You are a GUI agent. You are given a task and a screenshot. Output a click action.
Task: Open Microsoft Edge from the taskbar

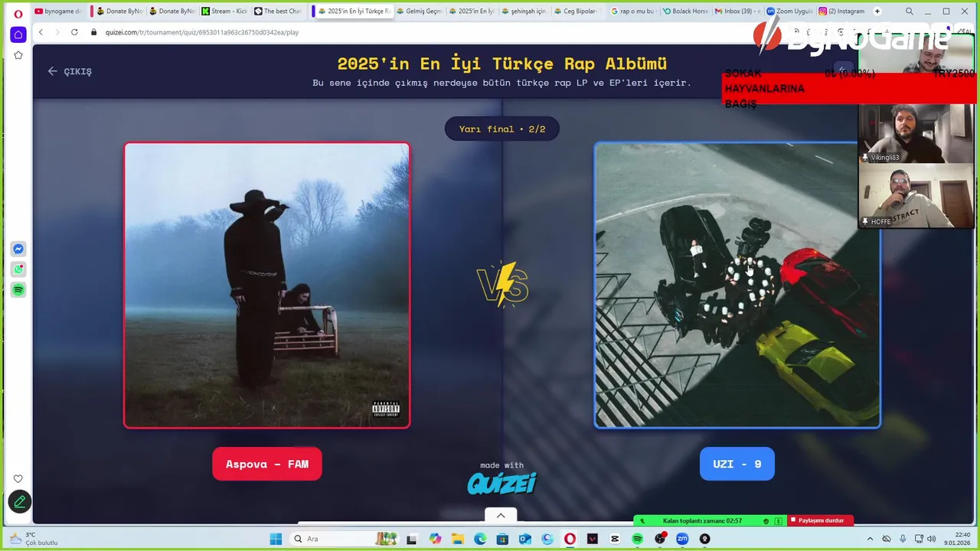click(480, 539)
